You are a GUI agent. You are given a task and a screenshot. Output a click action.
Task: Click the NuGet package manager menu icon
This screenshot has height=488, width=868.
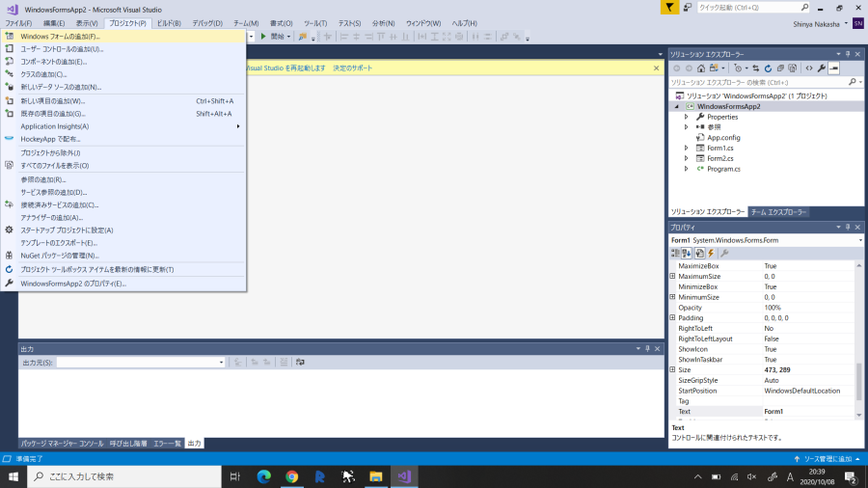9,256
